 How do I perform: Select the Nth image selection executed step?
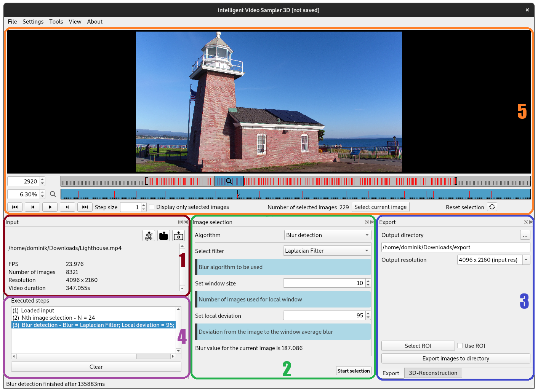point(54,318)
